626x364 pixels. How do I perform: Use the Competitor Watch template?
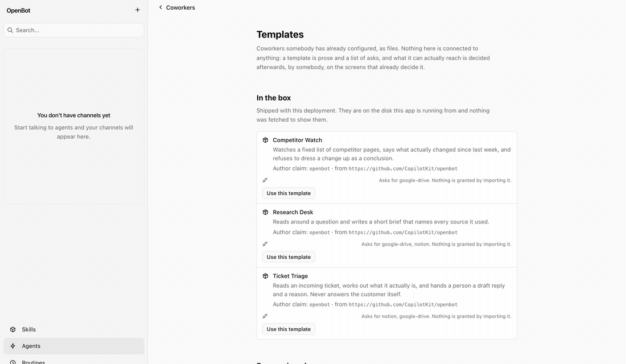coord(289,193)
